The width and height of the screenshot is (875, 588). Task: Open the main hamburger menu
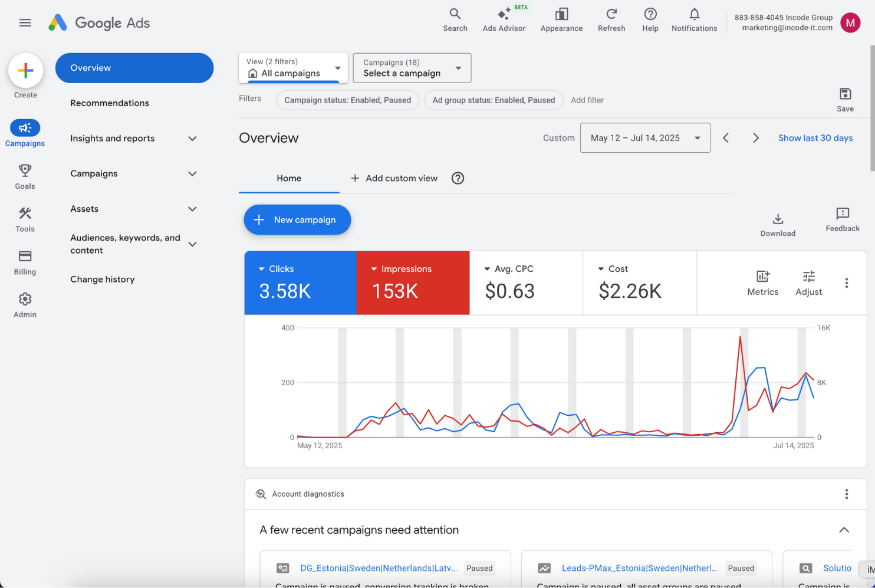coord(25,23)
